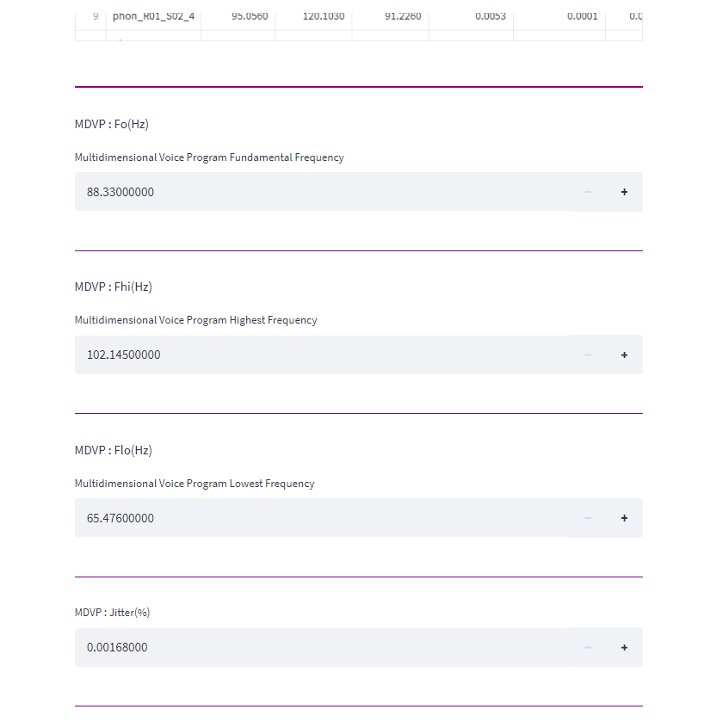Click the 95.0560 table cell
This screenshot has width=710, height=728.
pyautogui.click(x=253, y=15)
